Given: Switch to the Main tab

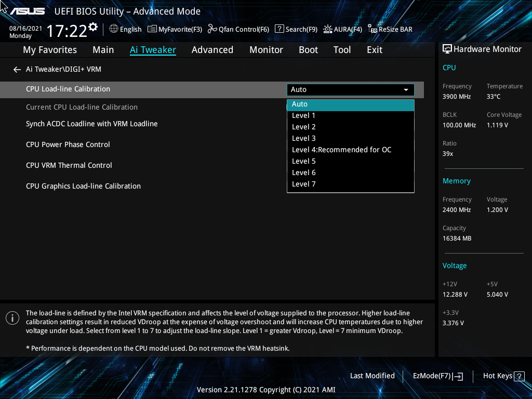Looking at the screenshot, I should point(103,50).
